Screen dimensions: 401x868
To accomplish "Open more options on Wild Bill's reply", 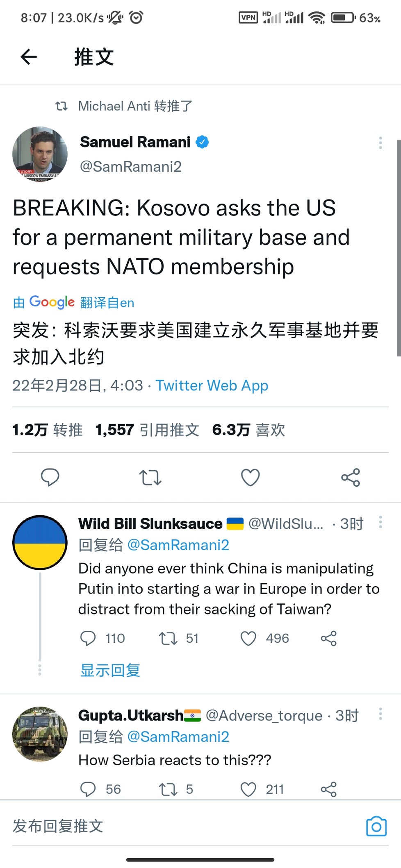I will (380, 522).
